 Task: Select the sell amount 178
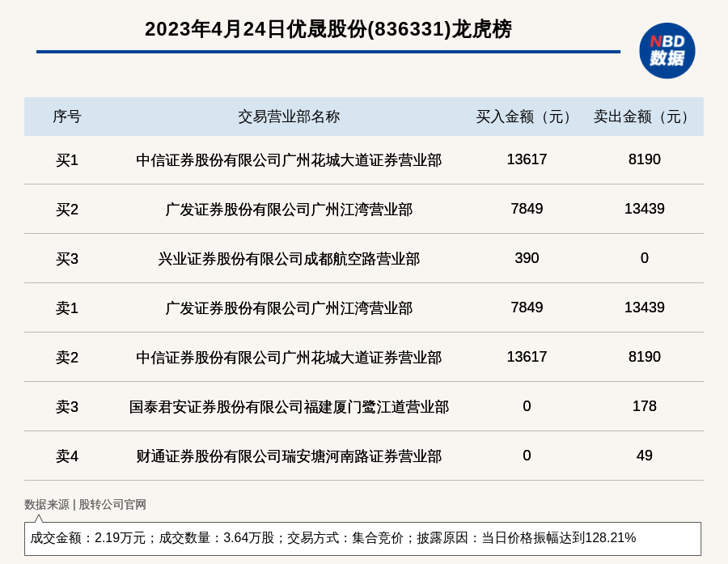tap(644, 406)
